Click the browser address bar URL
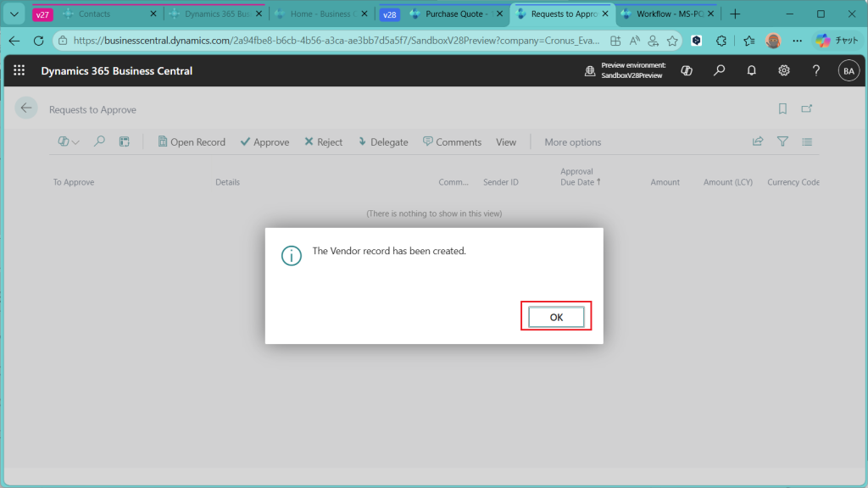Viewport: 868px width, 488px height. (339, 41)
